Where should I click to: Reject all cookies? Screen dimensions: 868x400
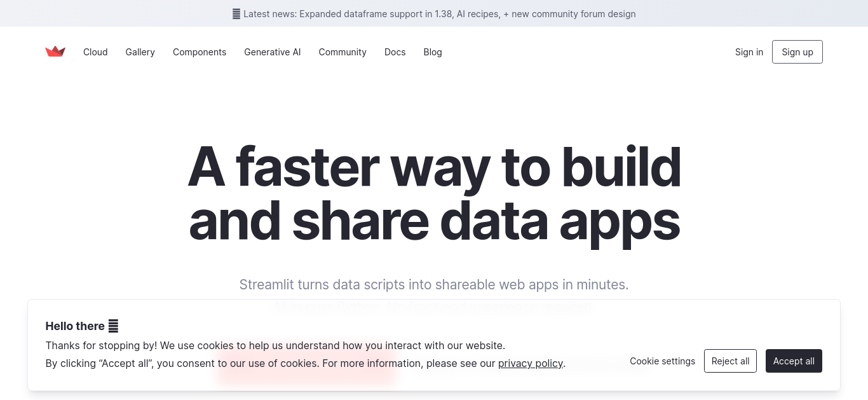tap(730, 361)
